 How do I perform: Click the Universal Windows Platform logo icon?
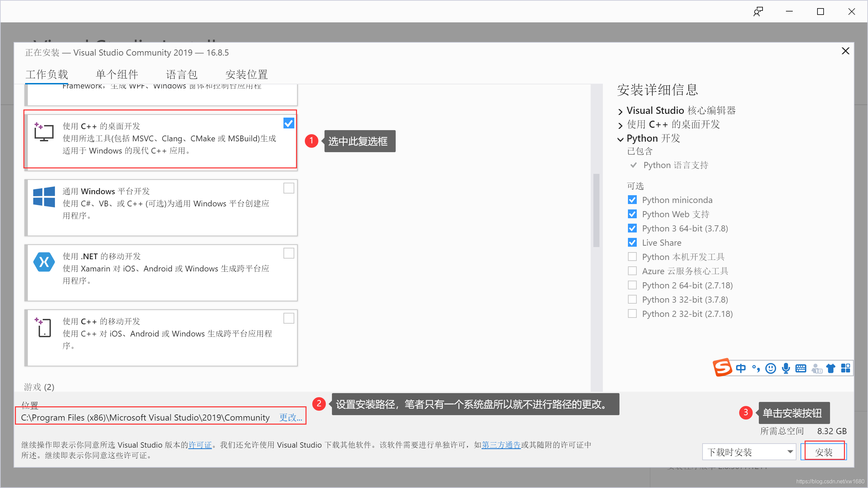(44, 197)
